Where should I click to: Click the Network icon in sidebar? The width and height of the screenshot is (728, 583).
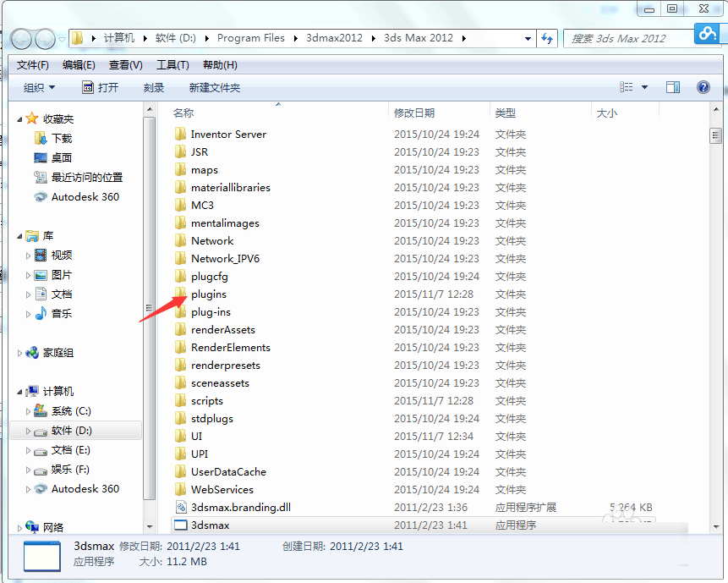pyautogui.click(x=32, y=527)
